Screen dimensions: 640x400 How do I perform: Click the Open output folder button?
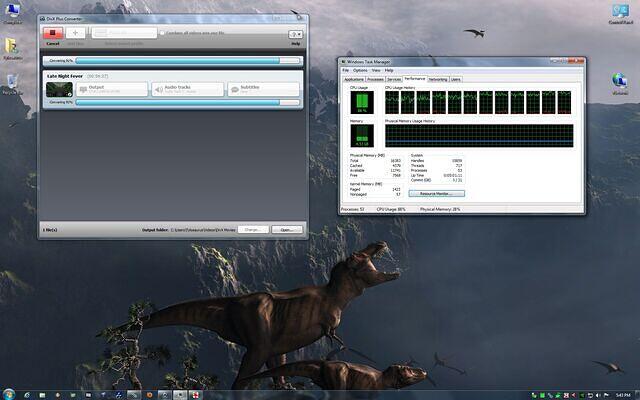coord(285,229)
